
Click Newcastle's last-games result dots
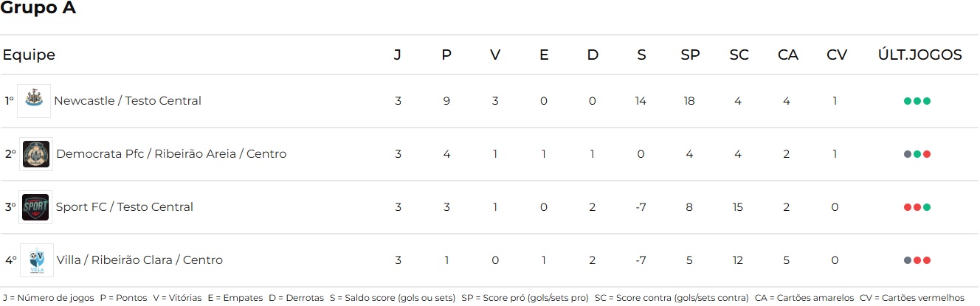coord(917,101)
